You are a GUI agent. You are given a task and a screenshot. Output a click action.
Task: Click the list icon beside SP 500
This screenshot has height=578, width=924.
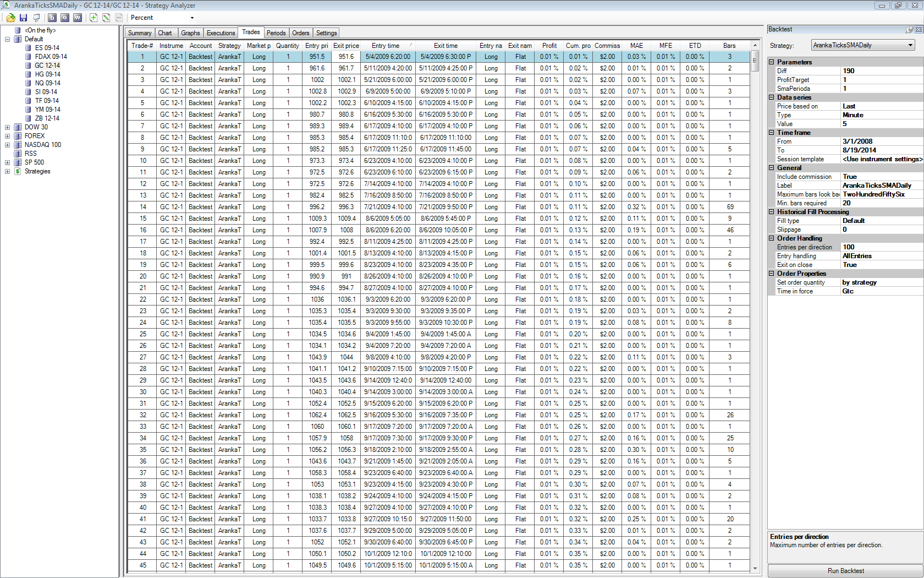(x=18, y=162)
